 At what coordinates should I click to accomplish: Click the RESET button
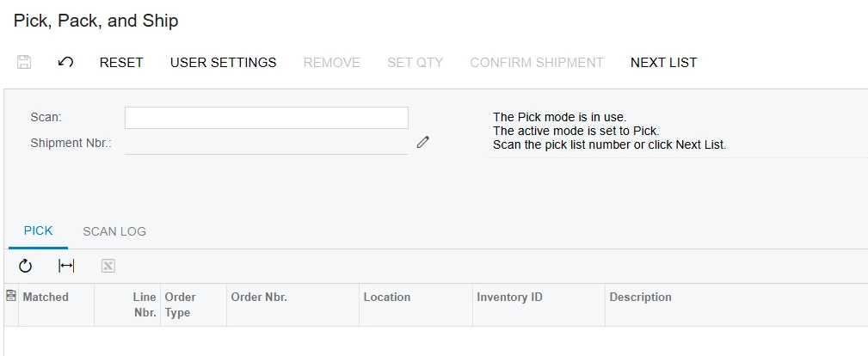coord(121,63)
